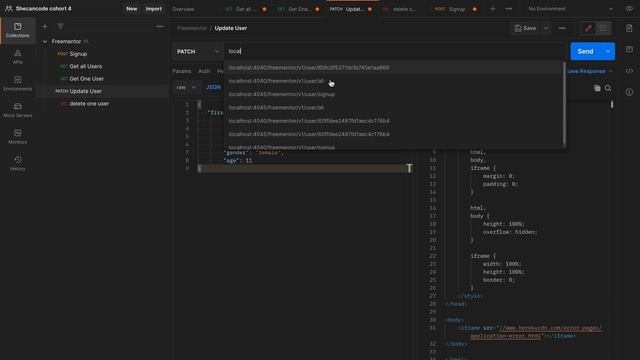
Task: Click the comment mode icon beside the pencil
Action: click(603, 28)
